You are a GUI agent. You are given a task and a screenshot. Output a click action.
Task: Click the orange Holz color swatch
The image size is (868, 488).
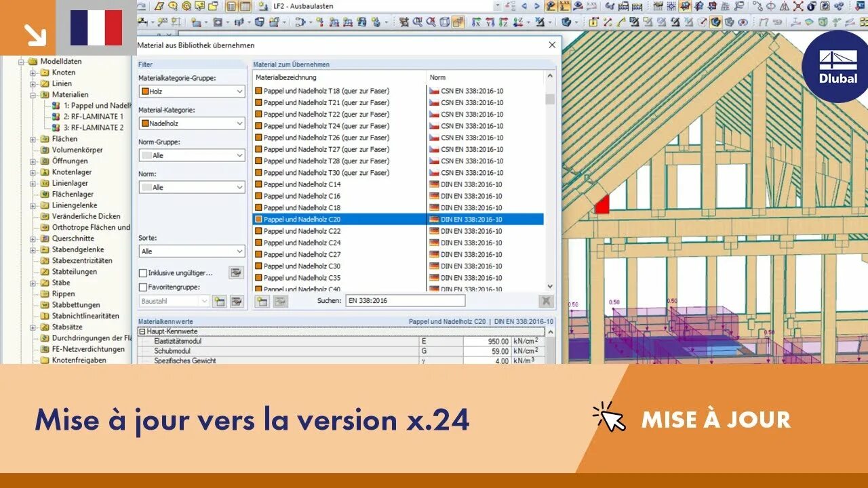click(145, 91)
